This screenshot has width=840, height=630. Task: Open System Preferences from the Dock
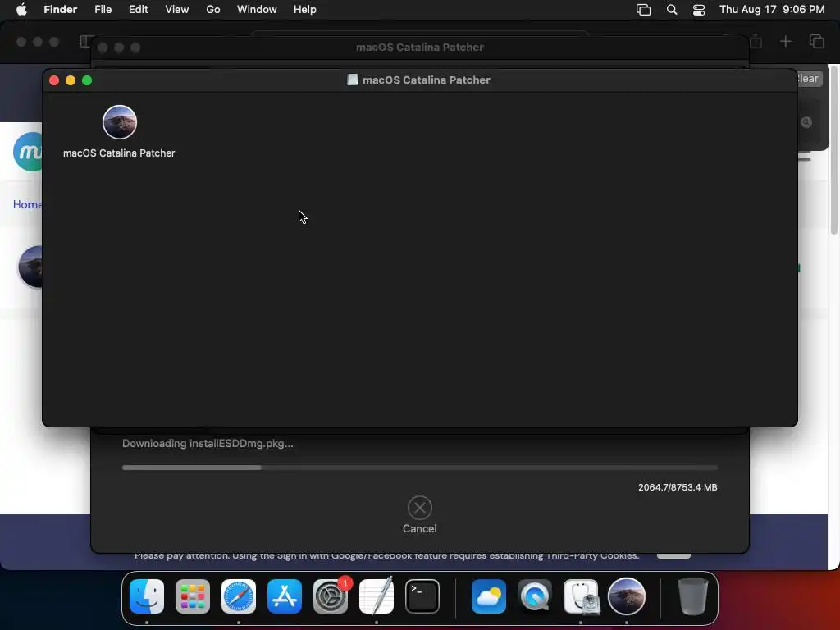pyautogui.click(x=331, y=596)
